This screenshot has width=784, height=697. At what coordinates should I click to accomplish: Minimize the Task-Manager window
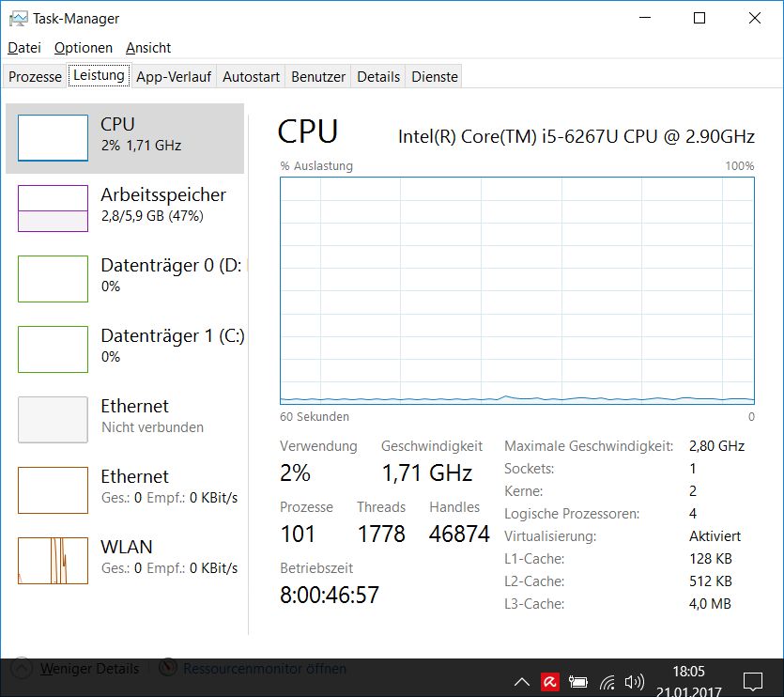(645, 18)
